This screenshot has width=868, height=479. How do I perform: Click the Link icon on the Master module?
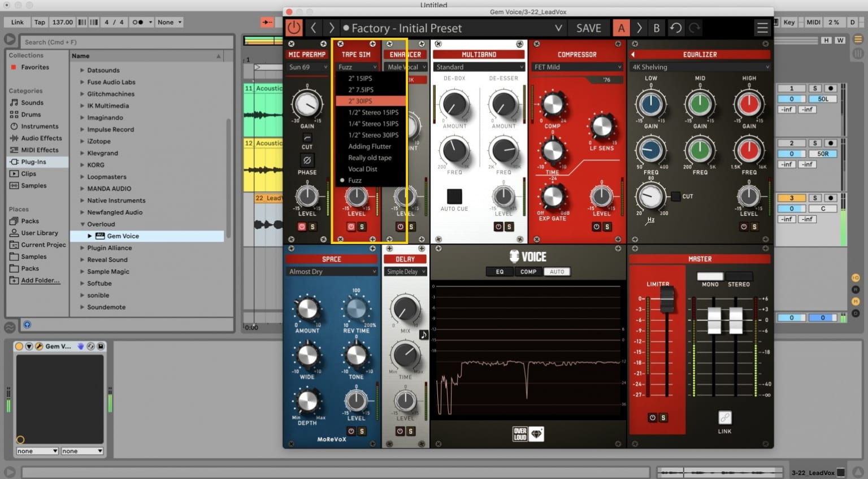pyautogui.click(x=724, y=418)
